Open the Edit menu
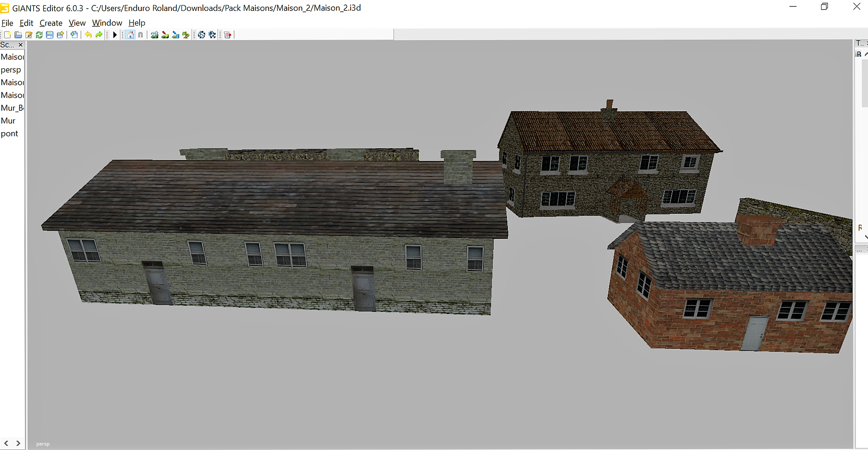The height and width of the screenshot is (450, 868). 26,23
